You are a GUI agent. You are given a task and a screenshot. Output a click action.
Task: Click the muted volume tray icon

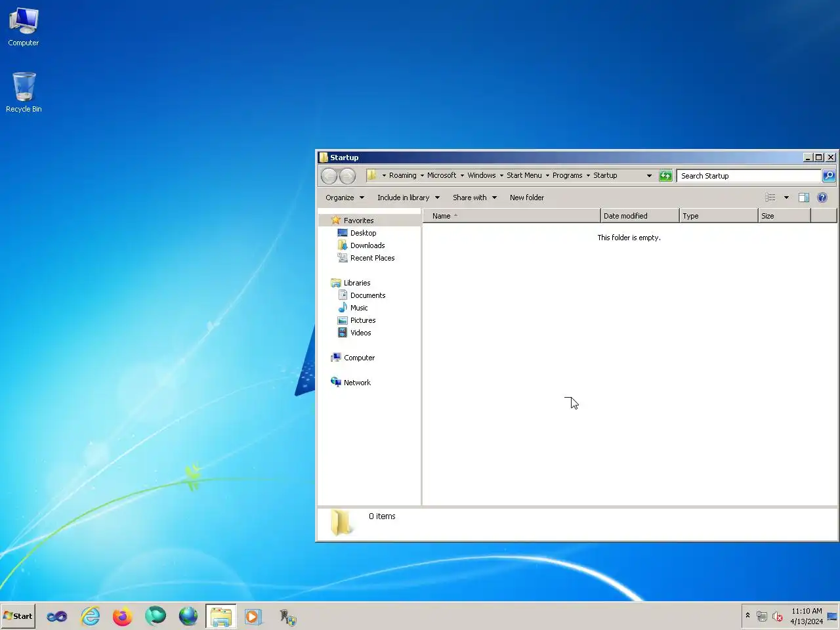(x=778, y=616)
